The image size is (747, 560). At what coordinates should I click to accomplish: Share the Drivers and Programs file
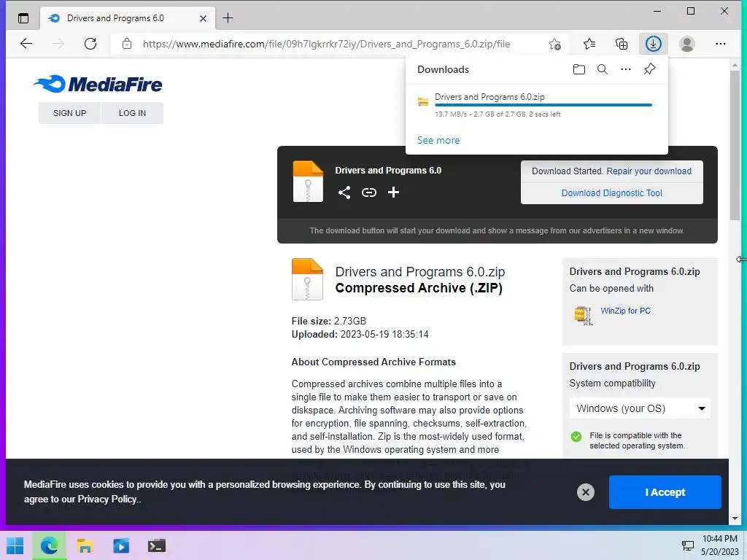(x=344, y=192)
